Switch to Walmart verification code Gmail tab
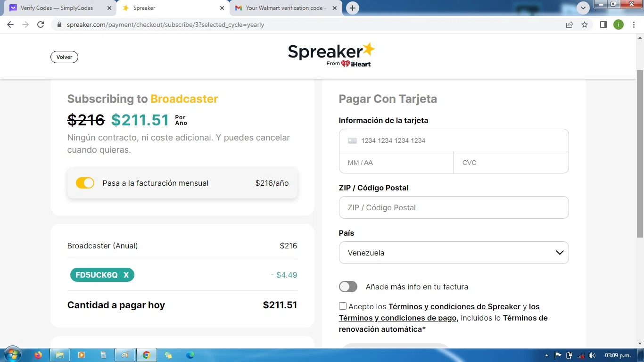 pos(286,8)
